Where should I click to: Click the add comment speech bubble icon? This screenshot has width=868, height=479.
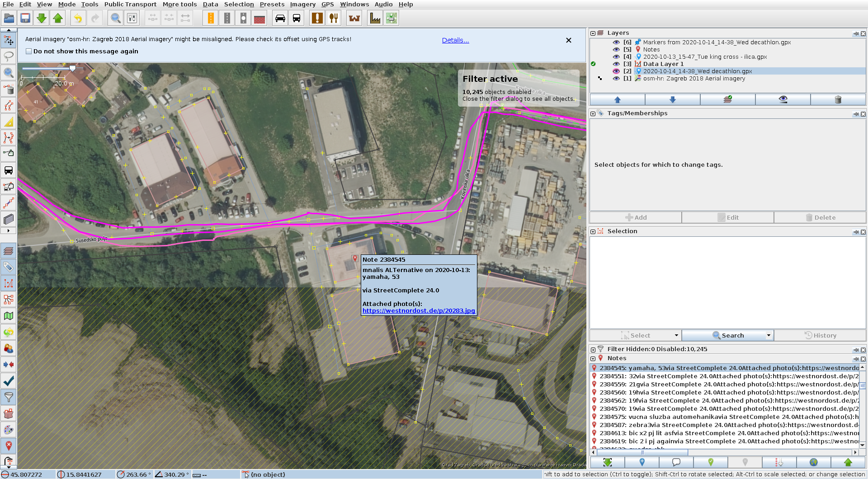click(x=676, y=462)
